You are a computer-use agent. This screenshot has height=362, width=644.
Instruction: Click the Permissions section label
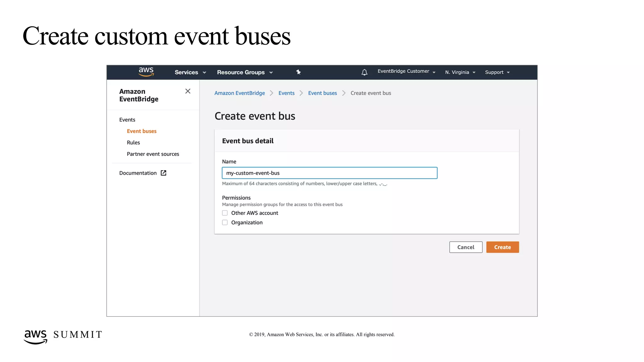coord(236,198)
